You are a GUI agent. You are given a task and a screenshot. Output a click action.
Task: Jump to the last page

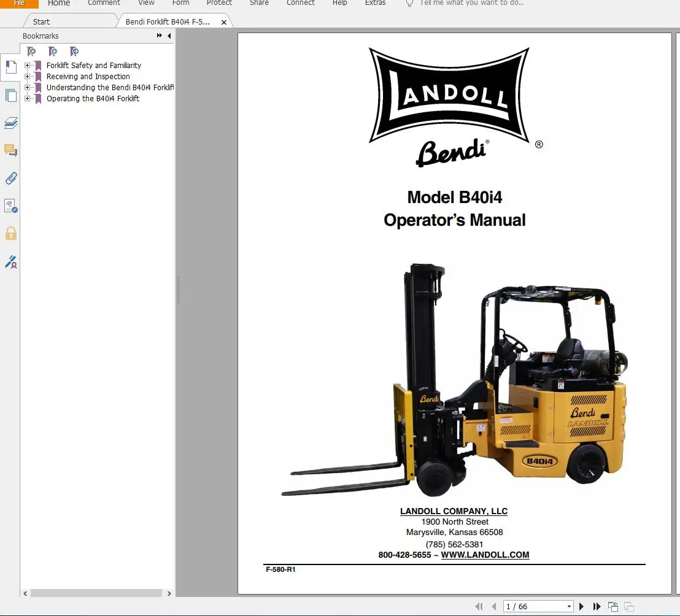[597, 606]
